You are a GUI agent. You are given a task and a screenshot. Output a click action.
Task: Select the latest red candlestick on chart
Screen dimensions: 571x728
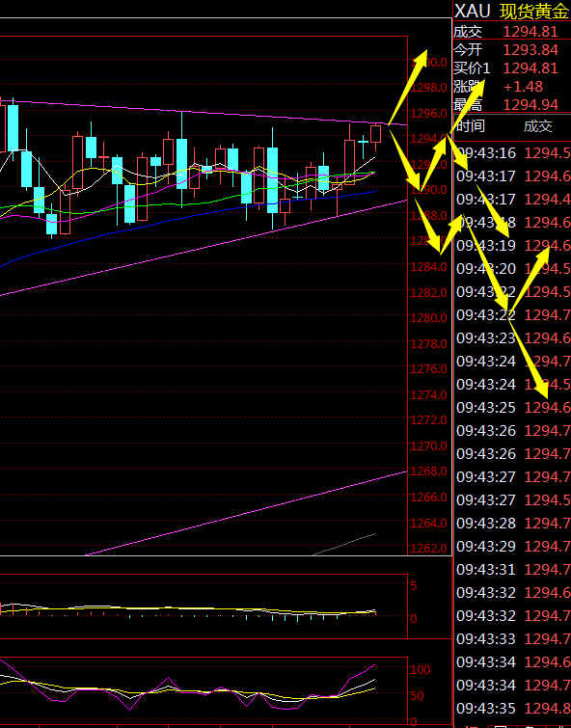pyautogui.click(x=376, y=134)
